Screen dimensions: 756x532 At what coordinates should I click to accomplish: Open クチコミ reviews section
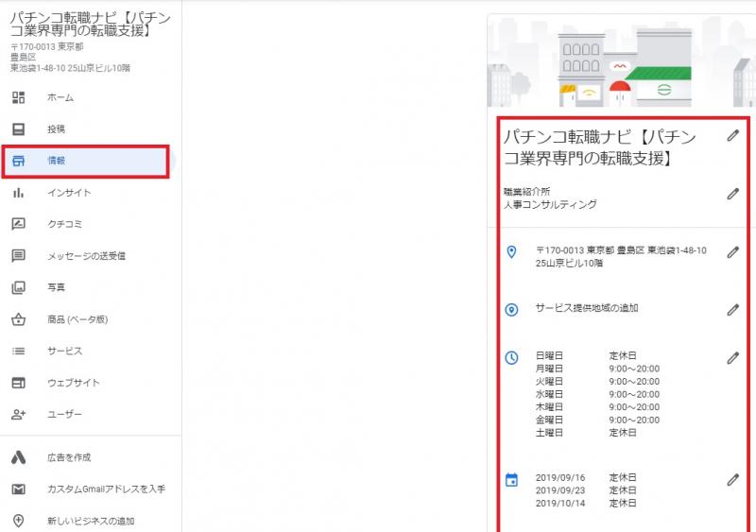pos(64,224)
